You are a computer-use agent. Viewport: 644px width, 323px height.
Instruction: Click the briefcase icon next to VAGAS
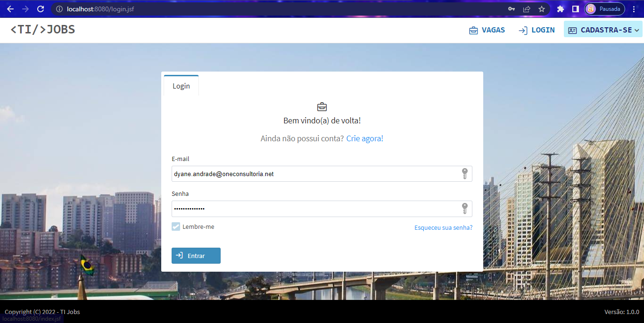pos(473,30)
